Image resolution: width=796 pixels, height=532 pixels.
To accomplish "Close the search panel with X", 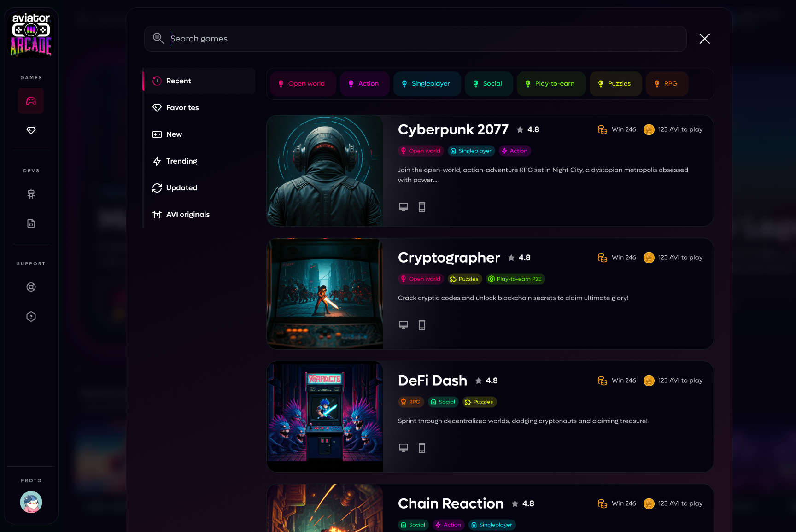I will click(705, 39).
